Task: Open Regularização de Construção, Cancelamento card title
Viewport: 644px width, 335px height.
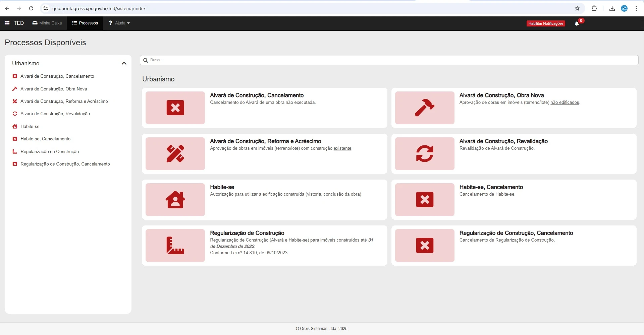Action: [516, 233]
